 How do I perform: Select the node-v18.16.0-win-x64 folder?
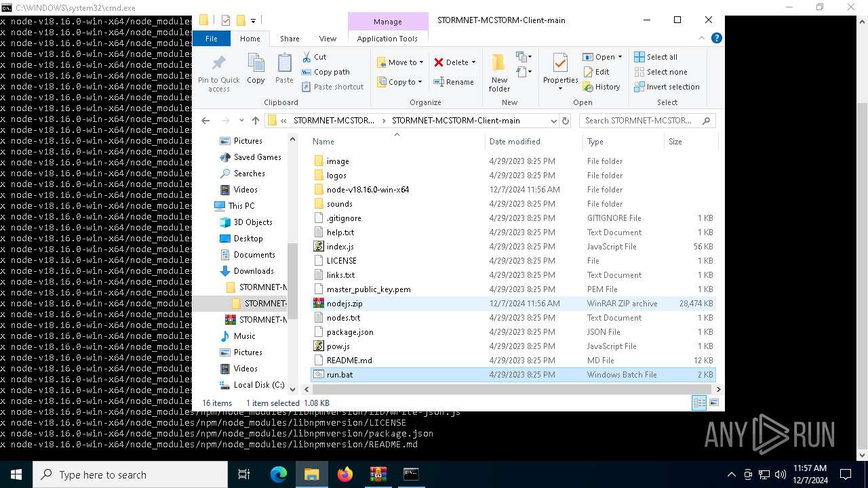pyautogui.click(x=513, y=190)
